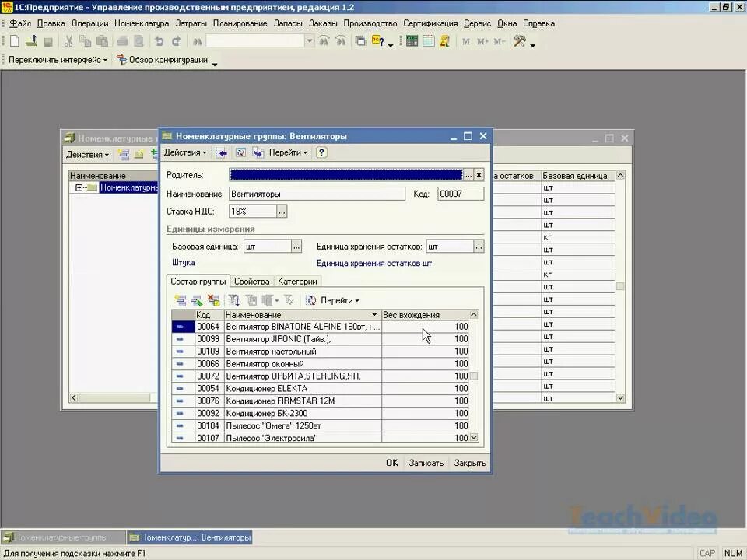Switch to the Свойства tab
The width and height of the screenshot is (747, 560).
pyautogui.click(x=251, y=282)
